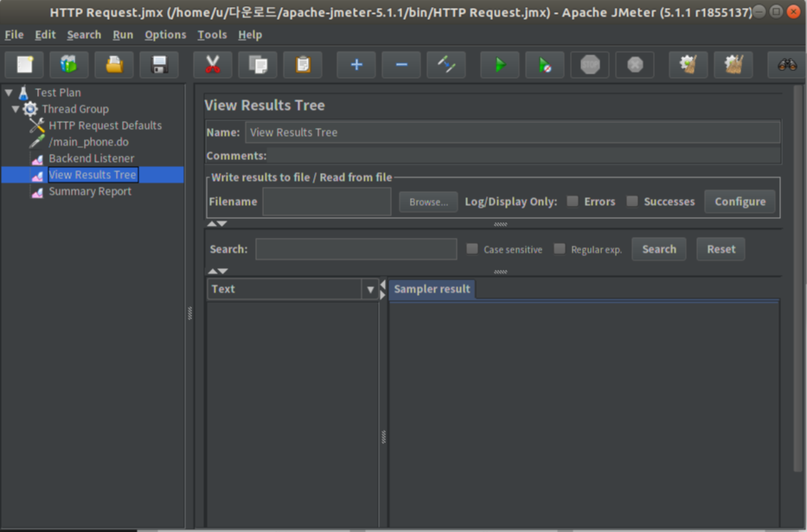Click the Backend Listener graph icon
This screenshot has width=807, height=532.
click(37, 159)
